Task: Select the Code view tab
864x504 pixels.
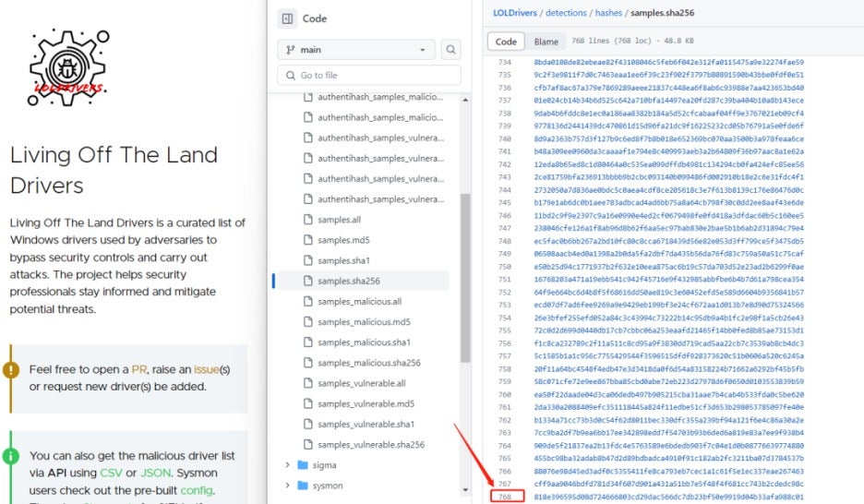Action: click(x=506, y=42)
